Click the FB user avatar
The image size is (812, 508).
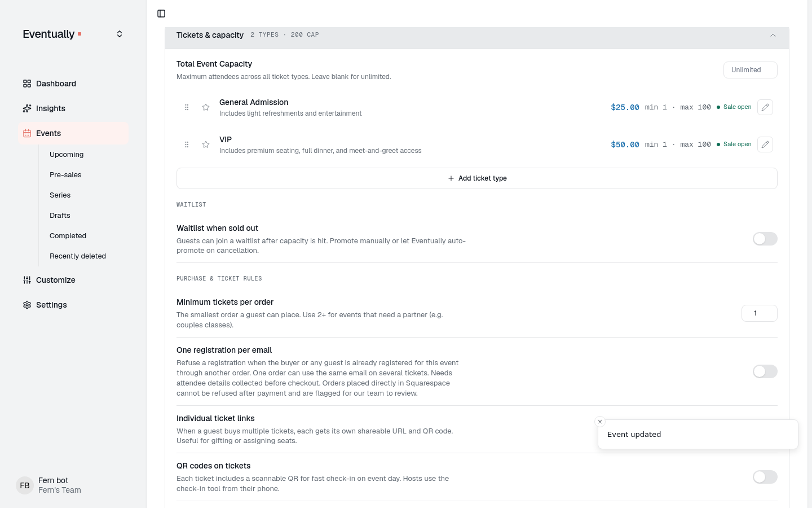25,485
